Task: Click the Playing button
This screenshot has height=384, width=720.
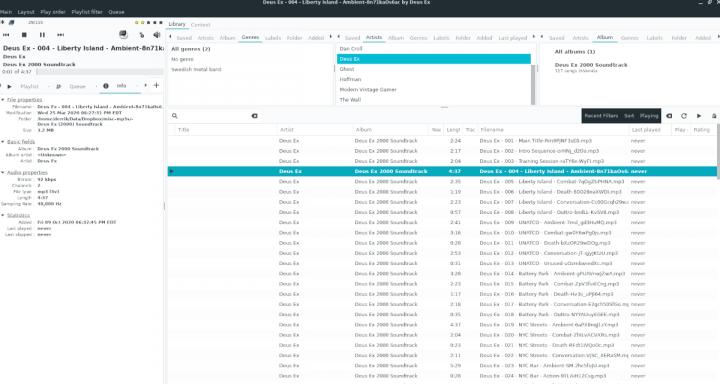Action: pyautogui.click(x=649, y=116)
